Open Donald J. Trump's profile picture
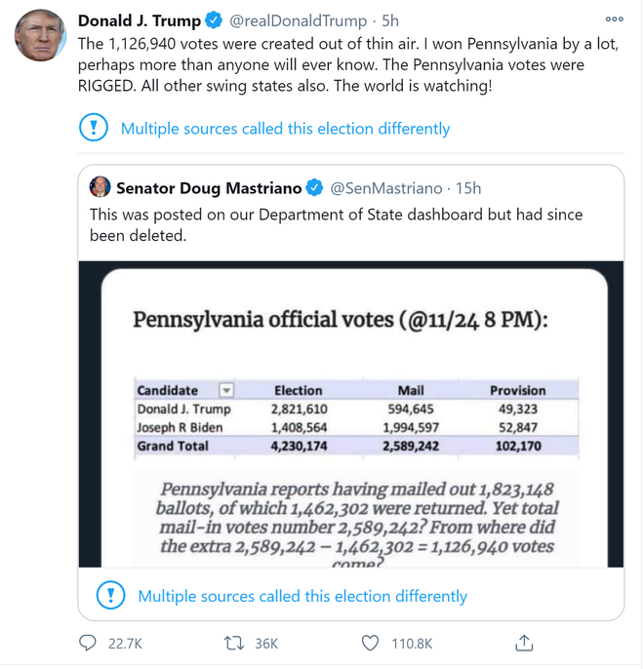The height and width of the screenshot is (669, 644). pyautogui.click(x=39, y=38)
